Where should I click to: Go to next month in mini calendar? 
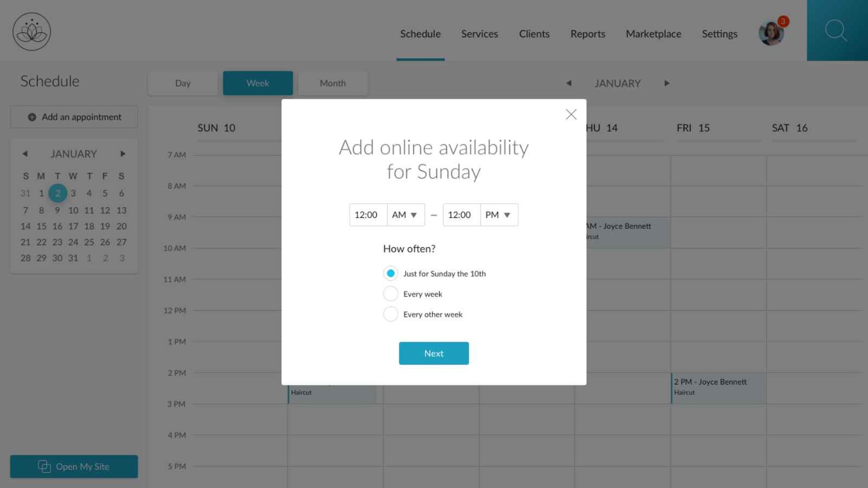pyautogui.click(x=123, y=154)
